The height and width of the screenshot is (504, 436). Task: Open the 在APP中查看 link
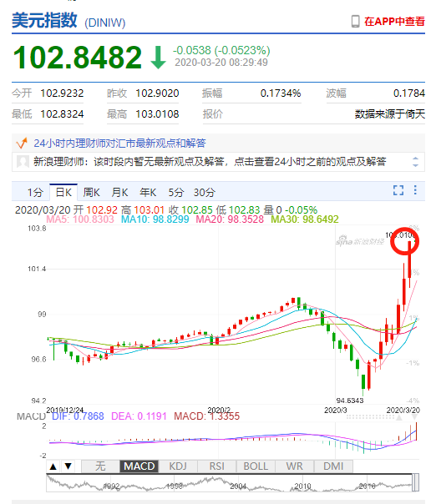pyautogui.click(x=394, y=22)
